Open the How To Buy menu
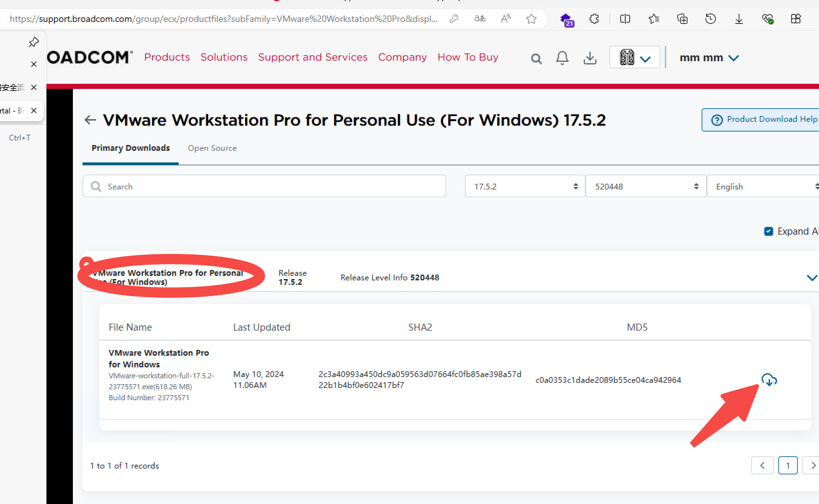This screenshot has width=819, height=504. [x=468, y=57]
